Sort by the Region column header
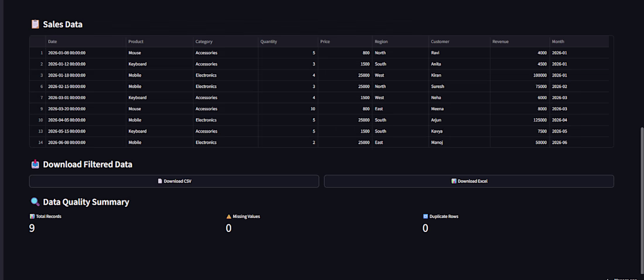Image resolution: width=644 pixels, height=280 pixels. [400, 42]
